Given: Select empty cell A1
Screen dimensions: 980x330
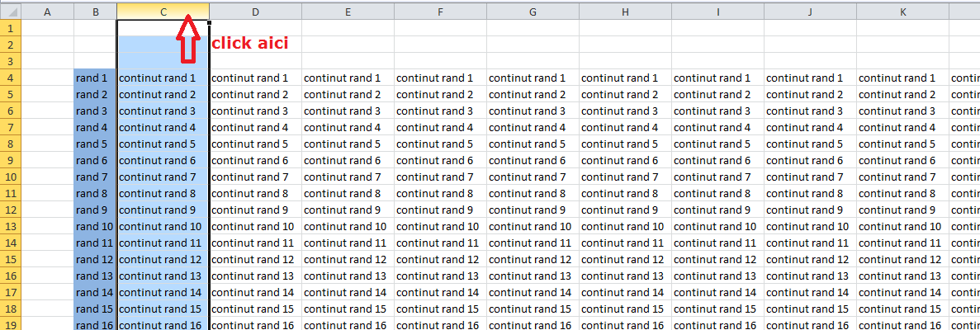Looking at the screenshot, I should click(45, 28).
